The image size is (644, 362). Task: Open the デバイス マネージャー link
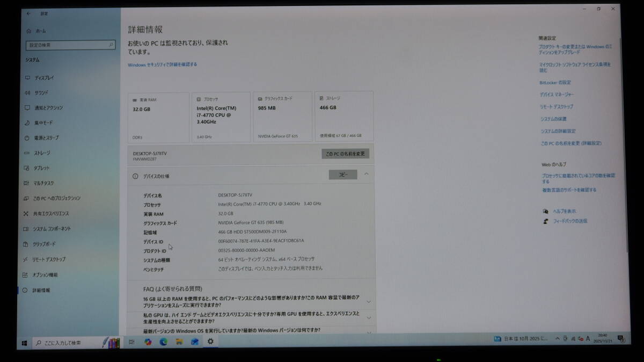(x=557, y=95)
